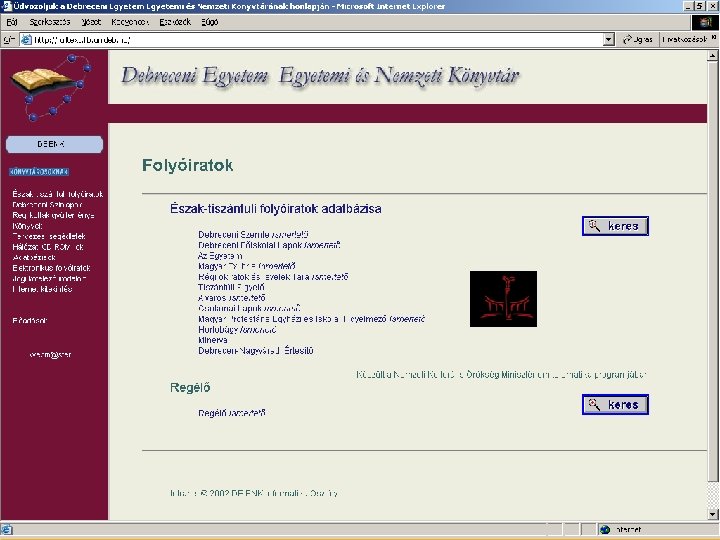Click the Debreceni Egyetem title banner
The image size is (720, 540).
[x=321, y=76]
